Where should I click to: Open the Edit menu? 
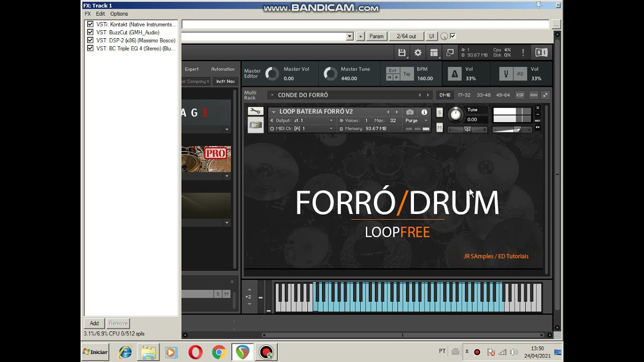101,14
